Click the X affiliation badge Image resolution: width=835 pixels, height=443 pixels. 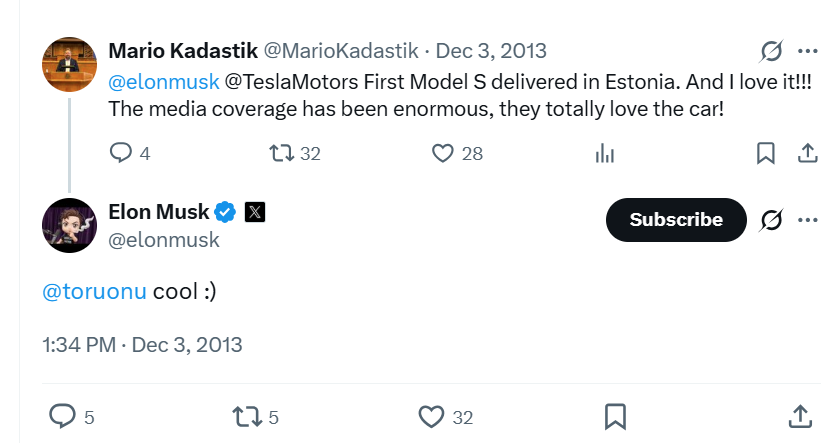pyautogui.click(x=256, y=211)
